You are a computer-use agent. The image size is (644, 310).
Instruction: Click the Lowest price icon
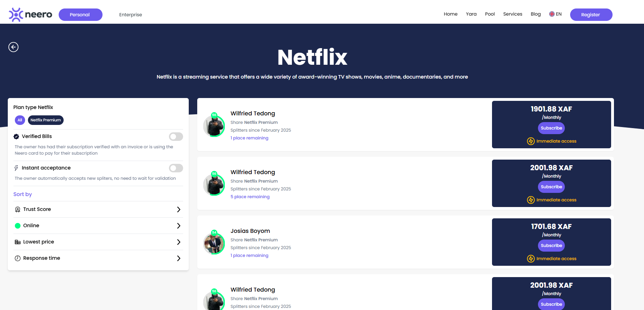(x=18, y=242)
